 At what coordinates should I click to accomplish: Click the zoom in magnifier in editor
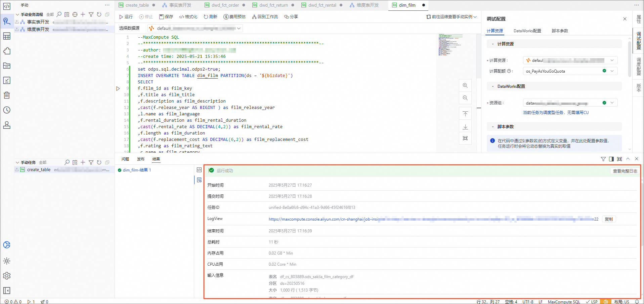tap(465, 85)
